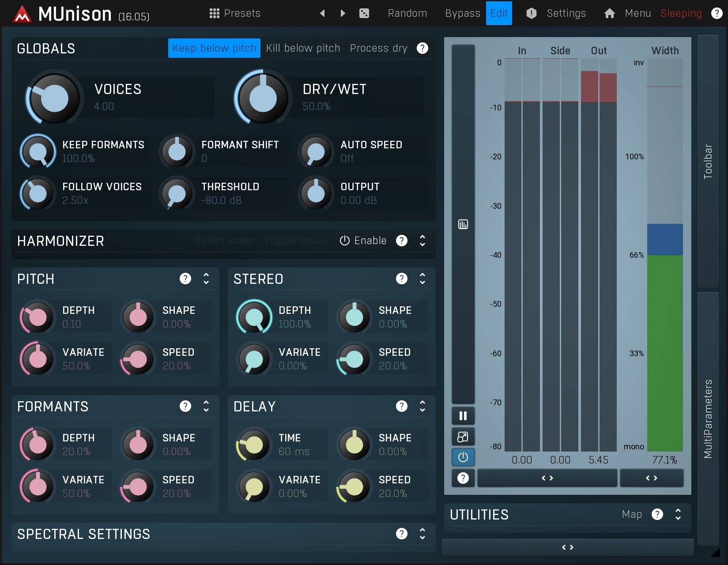728x565 pixels.
Task: Open the MultiParameters side tab
Action: tap(708, 418)
